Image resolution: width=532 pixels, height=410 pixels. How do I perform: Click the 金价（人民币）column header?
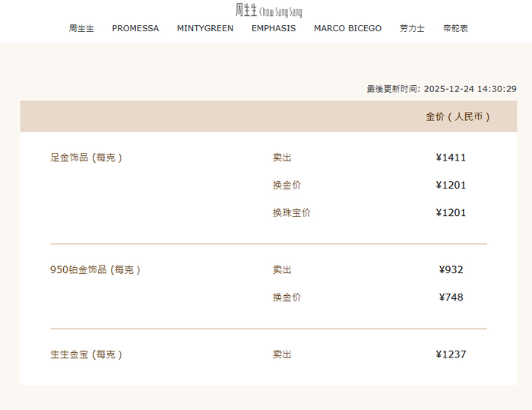(458, 117)
